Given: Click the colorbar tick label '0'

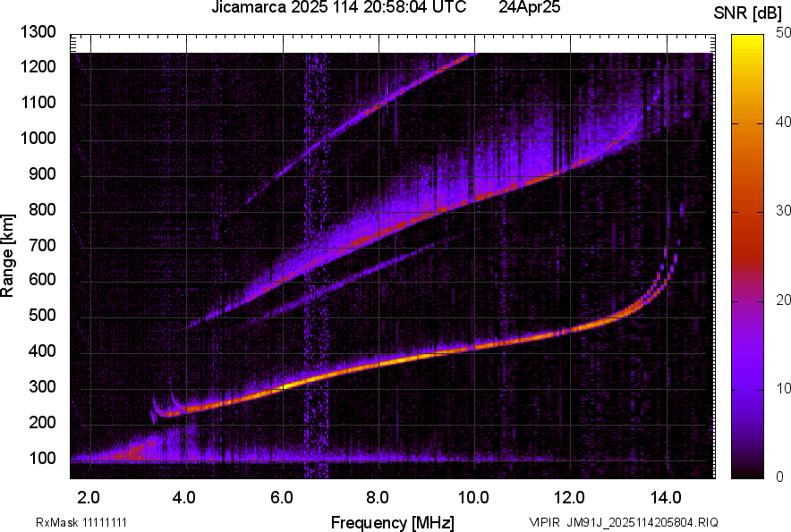Looking at the screenshot, I should pos(780,477).
